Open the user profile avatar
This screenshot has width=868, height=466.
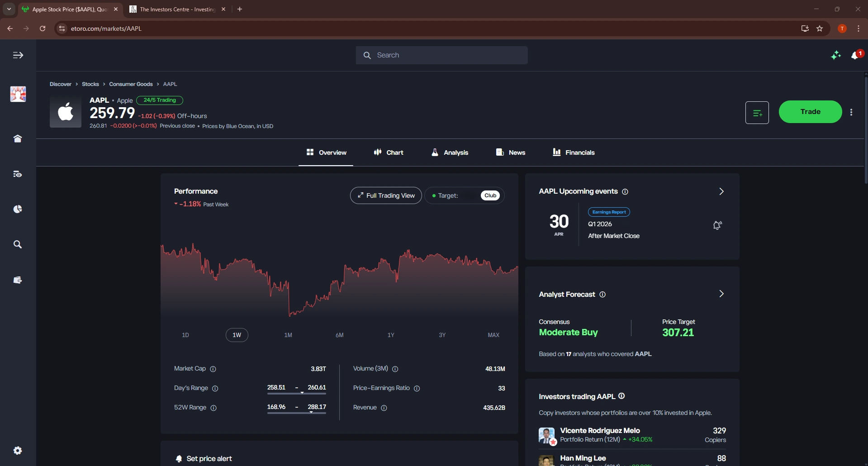(x=18, y=94)
